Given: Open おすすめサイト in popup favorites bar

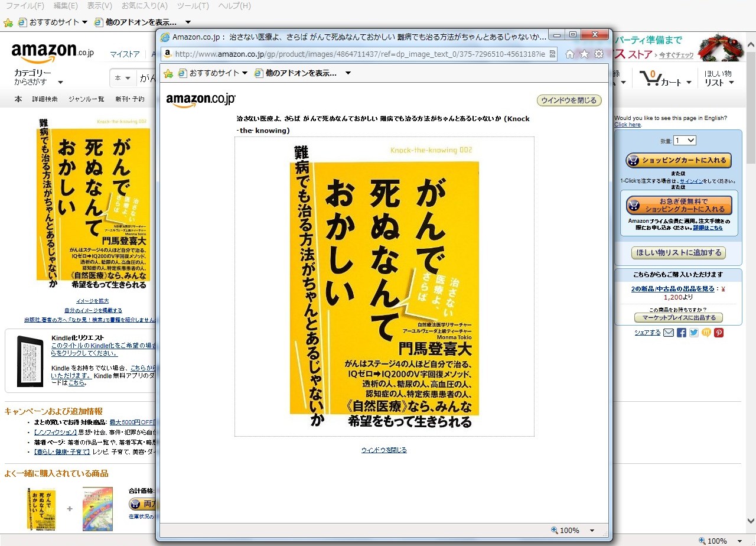Looking at the screenshot, I should coord(213,73).
